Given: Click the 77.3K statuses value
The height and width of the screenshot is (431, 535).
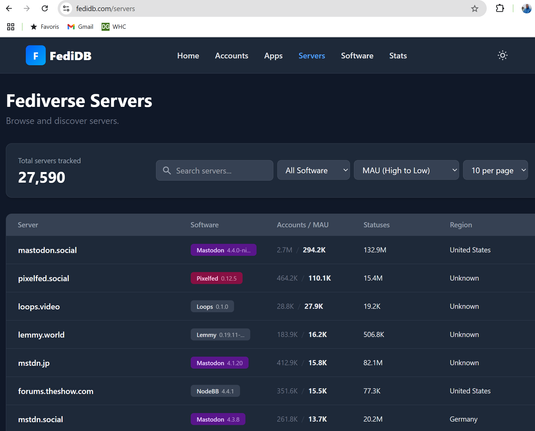Looking at the screenshot, I should coord(372,391).
